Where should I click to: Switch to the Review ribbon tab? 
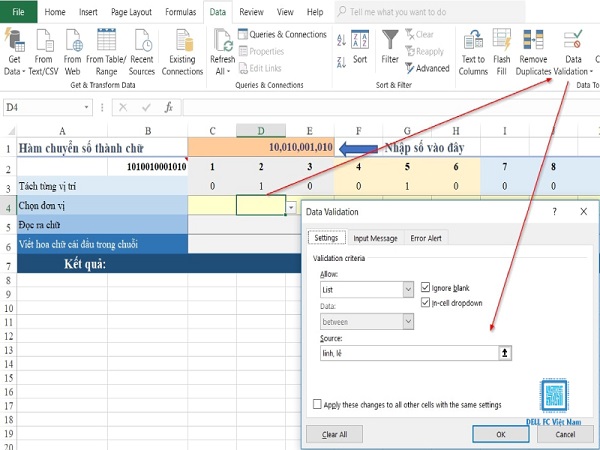click(x=251, y=12)
